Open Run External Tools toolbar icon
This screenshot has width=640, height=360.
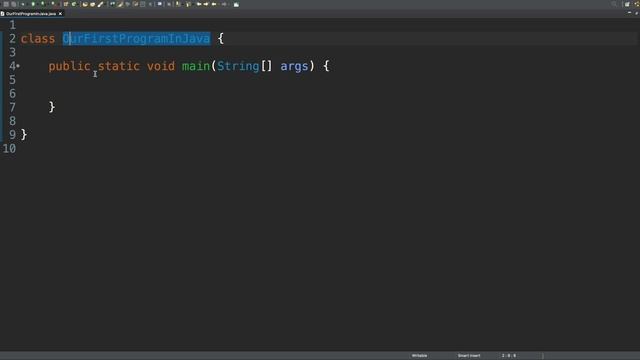53,4
